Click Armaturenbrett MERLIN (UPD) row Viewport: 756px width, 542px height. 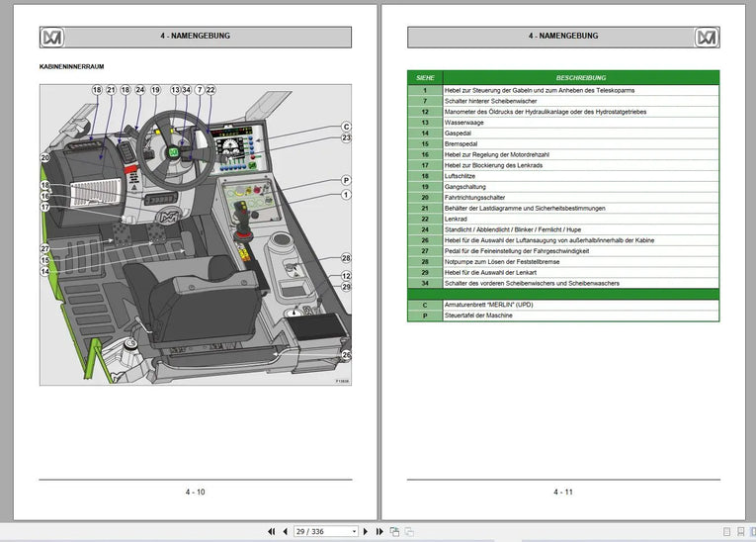pos(563,305)
